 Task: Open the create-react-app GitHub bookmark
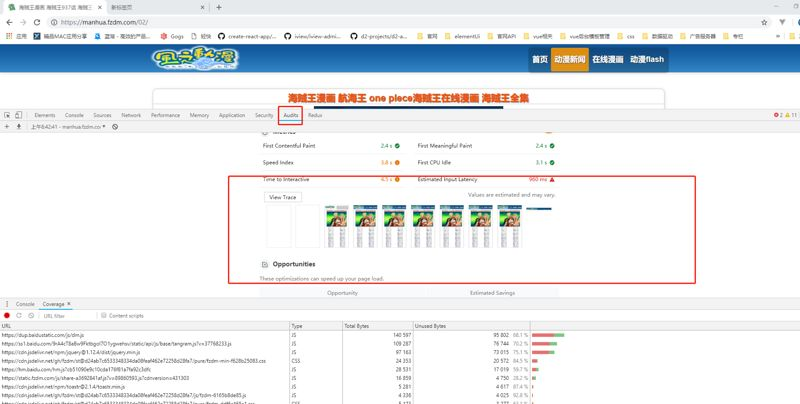point(247,36)
